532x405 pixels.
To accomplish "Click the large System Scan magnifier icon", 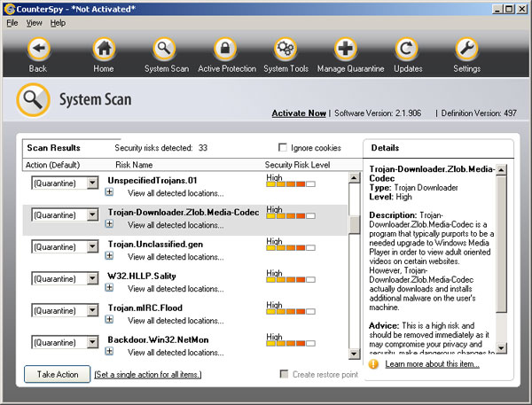I will [x=33, y=100].
